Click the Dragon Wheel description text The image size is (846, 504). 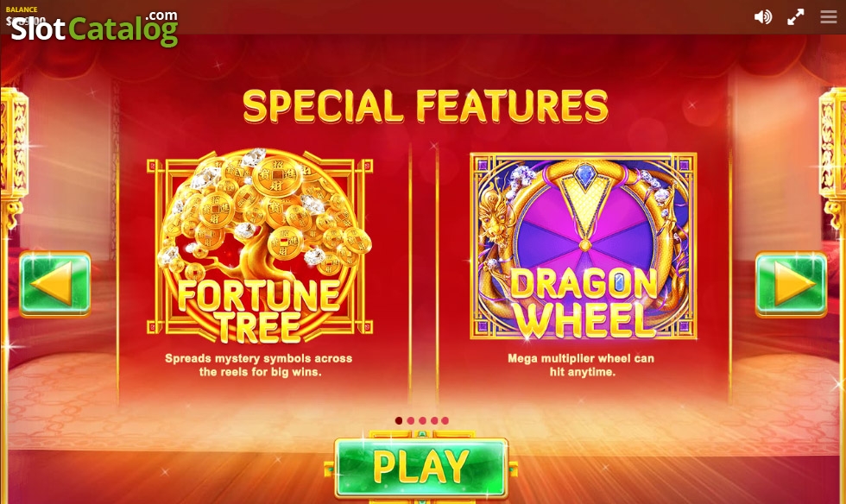pyautogui.click(x=582, y=365)
